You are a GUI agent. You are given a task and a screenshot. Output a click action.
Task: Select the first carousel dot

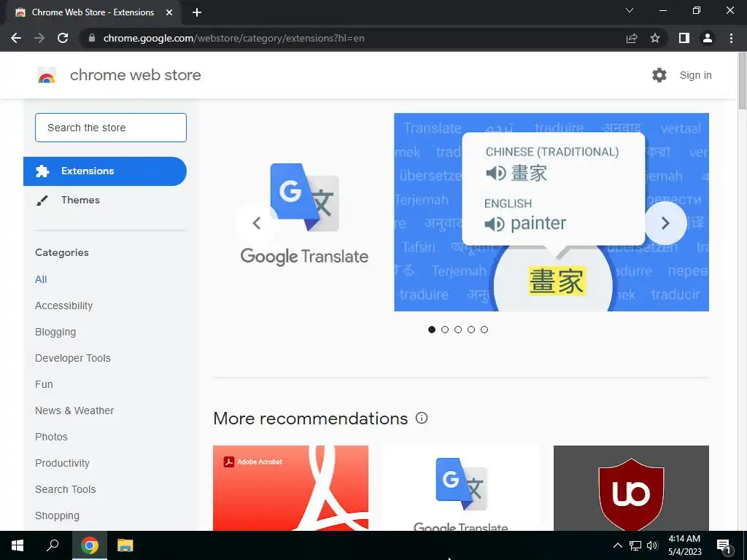(432, 330)
